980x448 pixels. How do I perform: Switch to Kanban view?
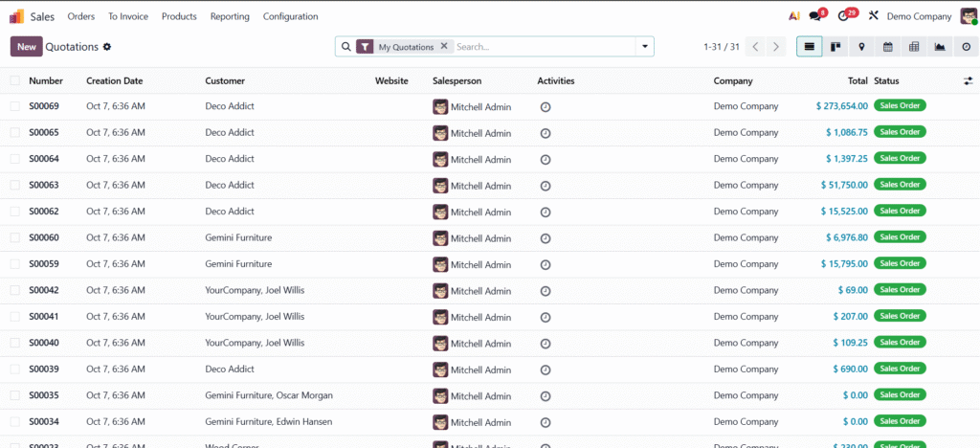tap(835, 46)
